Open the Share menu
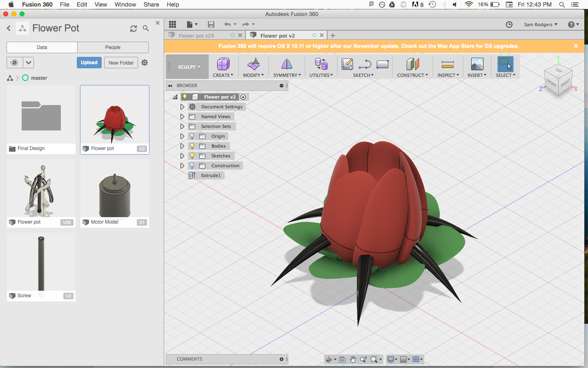This screenshot has width=588, height=368. pyautogui.click(x=151, y=4)
